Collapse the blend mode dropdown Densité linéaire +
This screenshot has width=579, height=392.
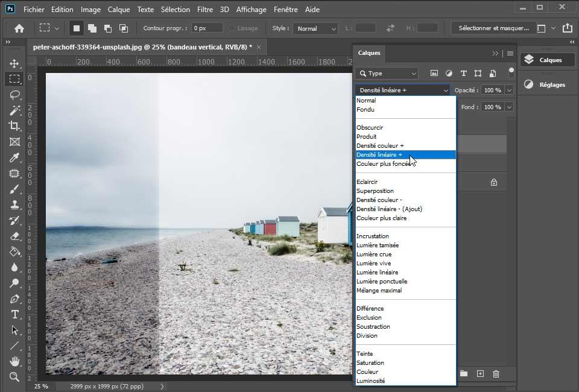pyautogui.click(x=402, y=90)
